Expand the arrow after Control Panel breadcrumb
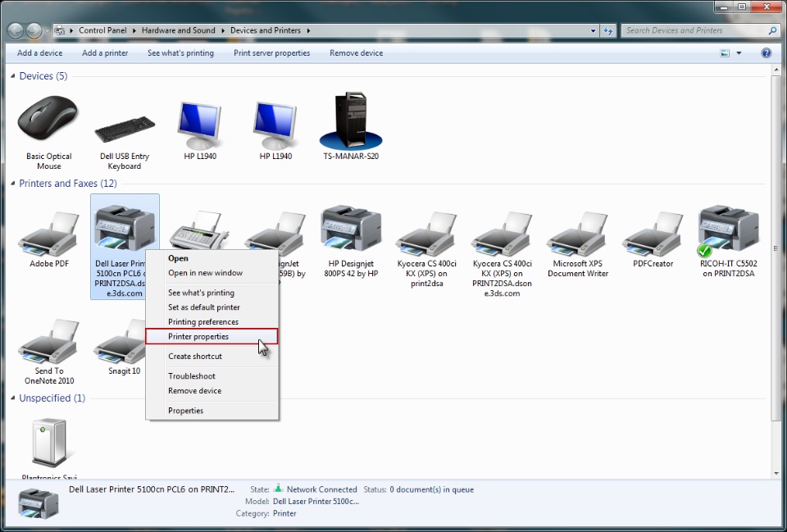Image resolution: width=787 pixels, height=532 pixels. 134,30
